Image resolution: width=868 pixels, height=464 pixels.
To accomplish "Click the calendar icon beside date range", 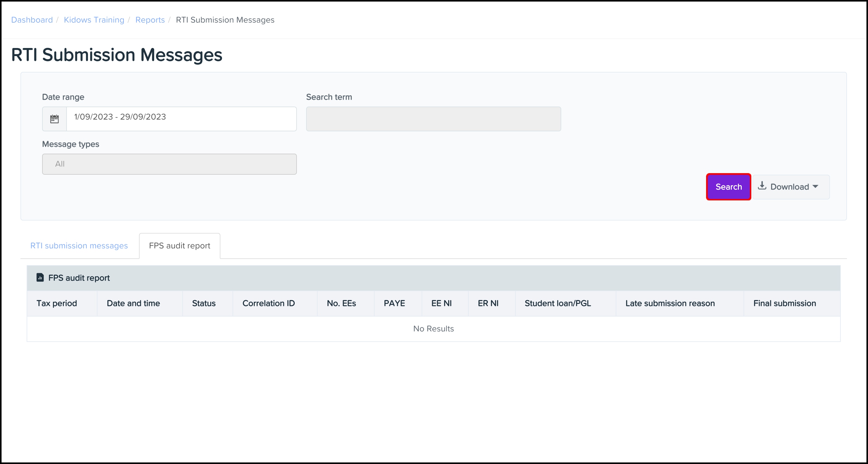I will pos(54,119).
